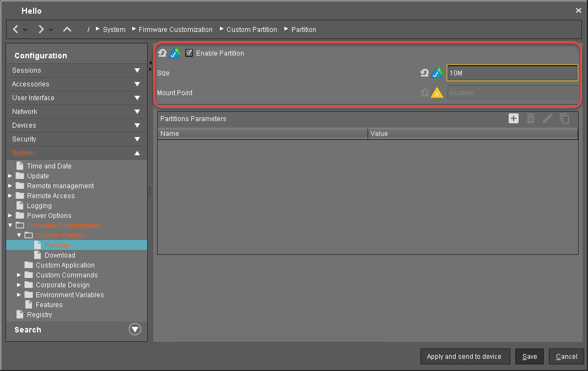Click the copy parameter icon

565,118
